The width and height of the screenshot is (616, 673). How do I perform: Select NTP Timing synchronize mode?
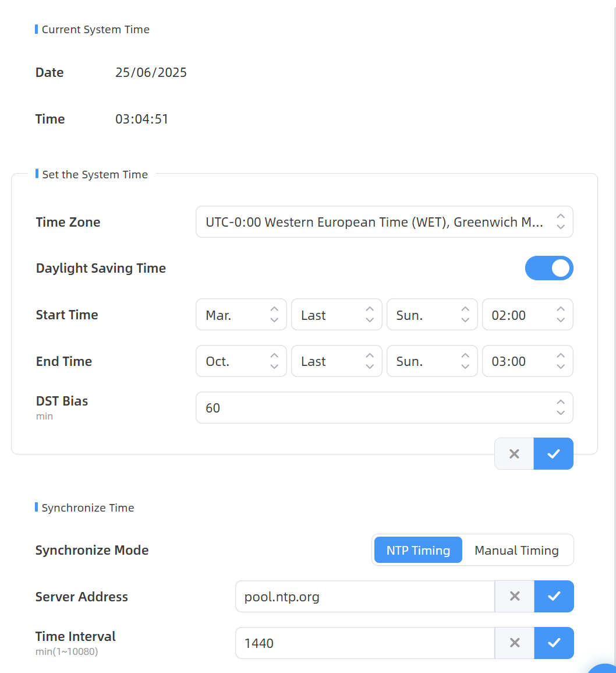[418, 550]
